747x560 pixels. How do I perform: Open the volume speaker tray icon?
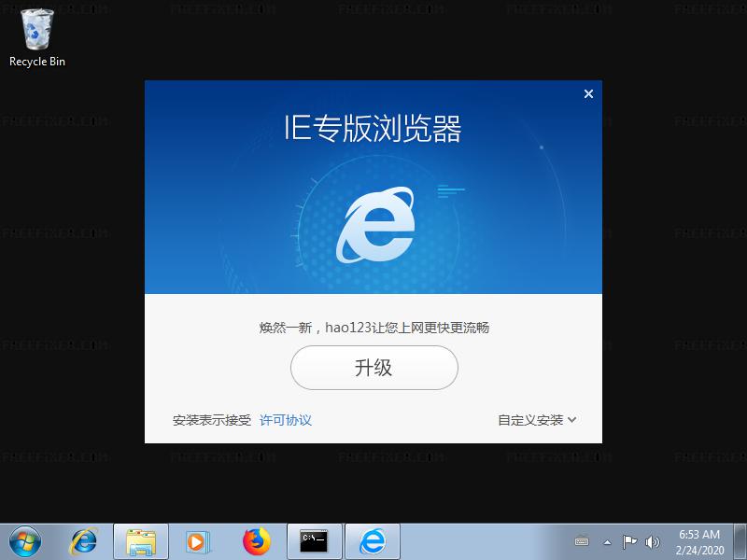click(x=652, y=542)
